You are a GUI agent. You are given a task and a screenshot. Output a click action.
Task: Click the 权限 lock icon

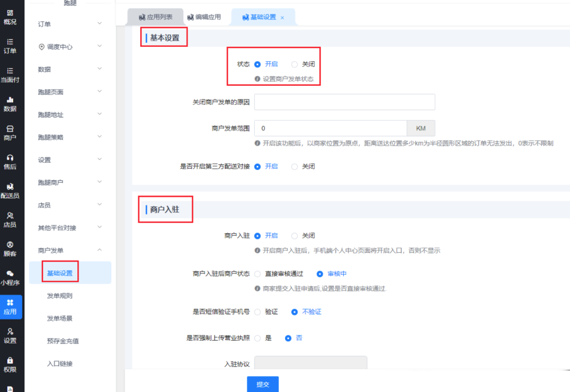[11, 364]
